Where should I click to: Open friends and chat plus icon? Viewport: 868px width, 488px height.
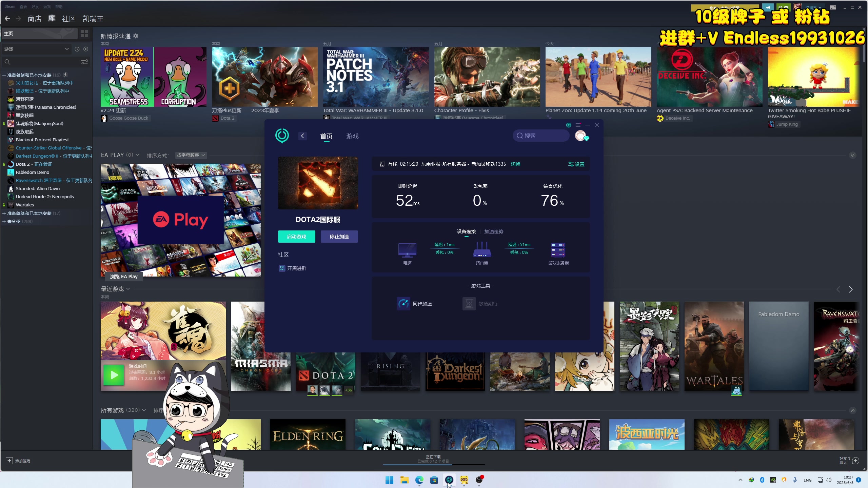point(855,461)
